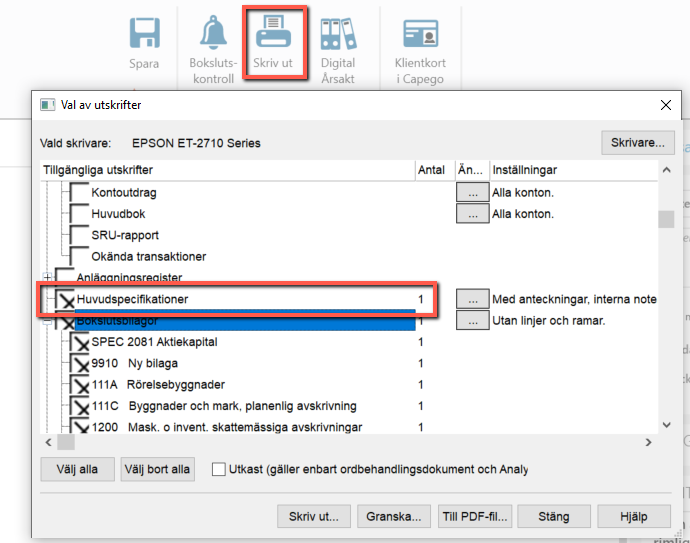Uncheck the Huvudspecifikationer box
This screenshot has height=543, width=690.
[x=65, y=299]
